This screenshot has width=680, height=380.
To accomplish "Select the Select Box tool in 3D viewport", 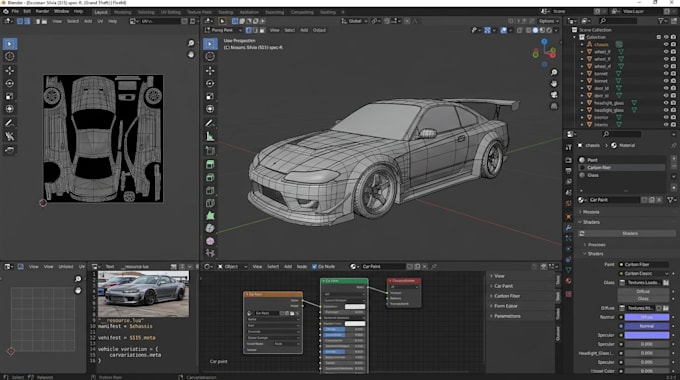I will coord(210,44).
